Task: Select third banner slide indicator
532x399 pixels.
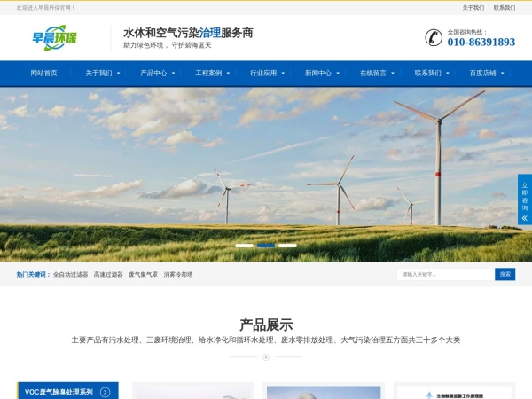Action: [x=287, y=246]
